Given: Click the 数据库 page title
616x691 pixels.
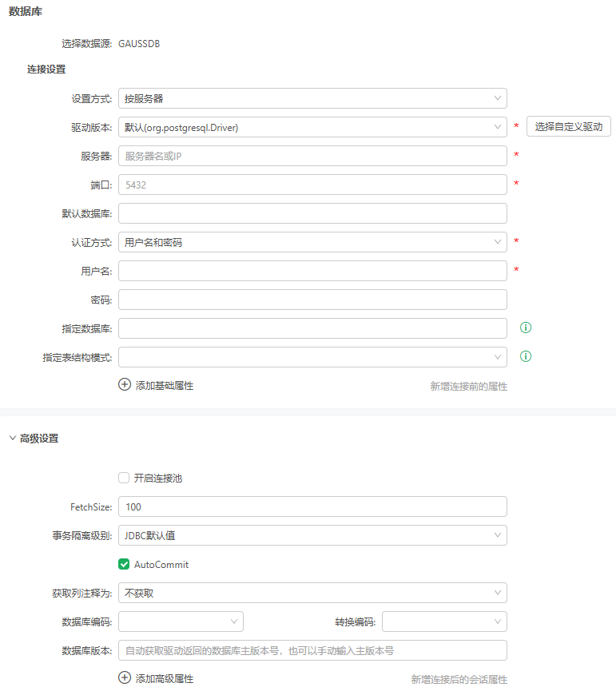Looking at the screenshot, I should click(x=26, y=11).
